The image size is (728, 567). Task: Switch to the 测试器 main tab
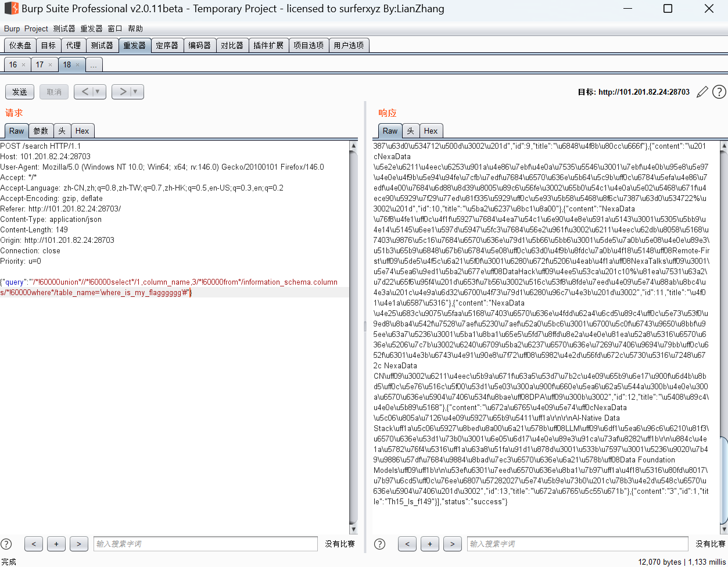[x=102, y=45]
